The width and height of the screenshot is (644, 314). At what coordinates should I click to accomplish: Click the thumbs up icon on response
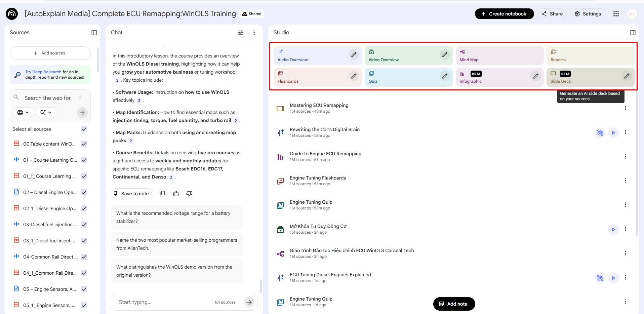coord(176,194)
